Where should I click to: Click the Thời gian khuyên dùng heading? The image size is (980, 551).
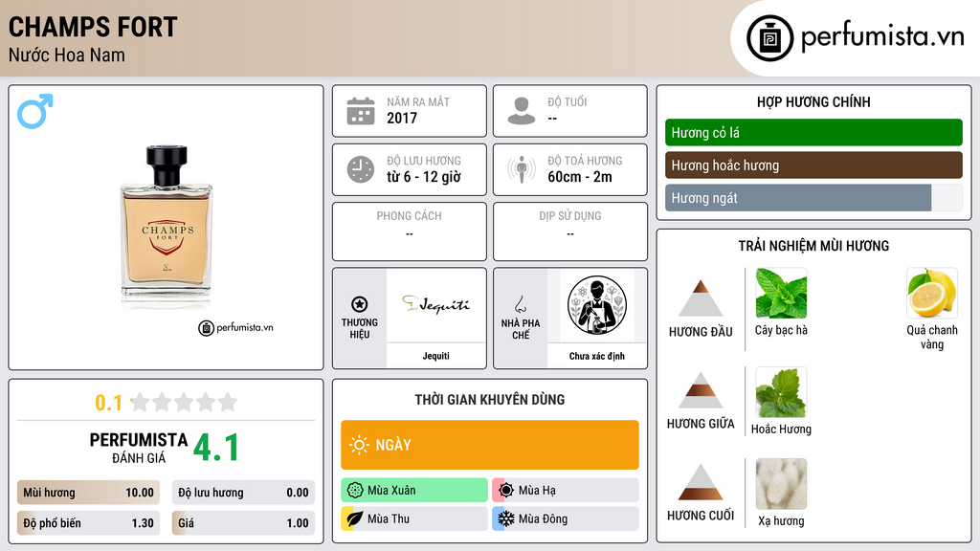[489, 400]
